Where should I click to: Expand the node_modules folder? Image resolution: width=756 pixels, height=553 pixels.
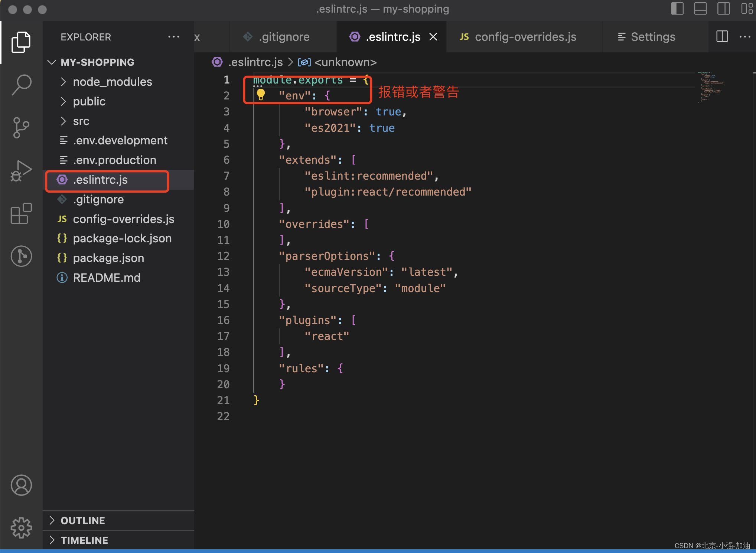coord(112,82)
